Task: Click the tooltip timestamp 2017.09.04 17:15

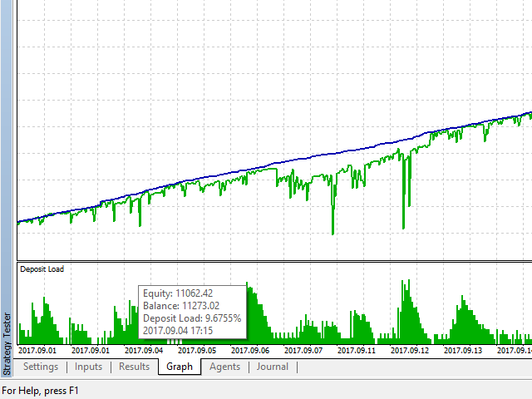Action: click(178, 331)
